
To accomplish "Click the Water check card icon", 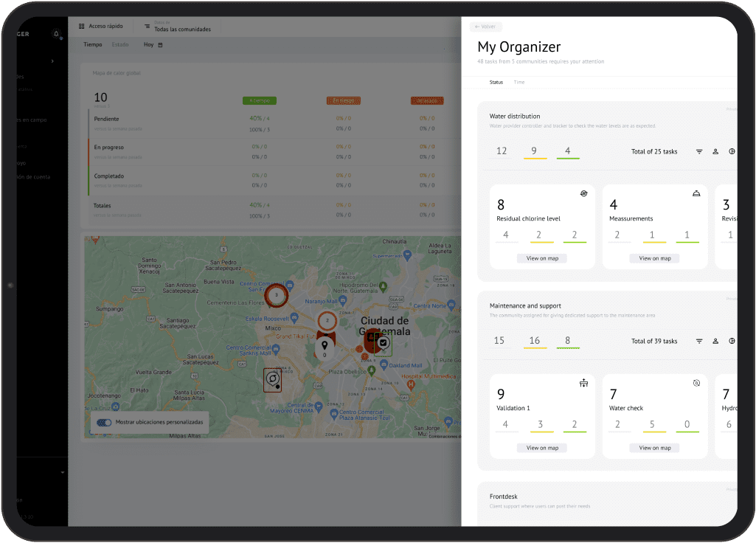I will (696, 383).
